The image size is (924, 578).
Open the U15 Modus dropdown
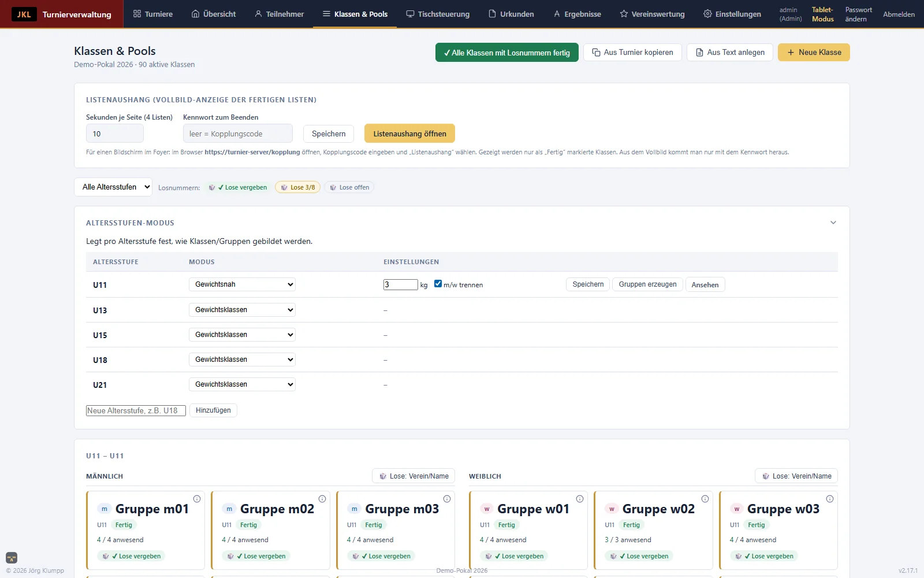pos(242,335)
